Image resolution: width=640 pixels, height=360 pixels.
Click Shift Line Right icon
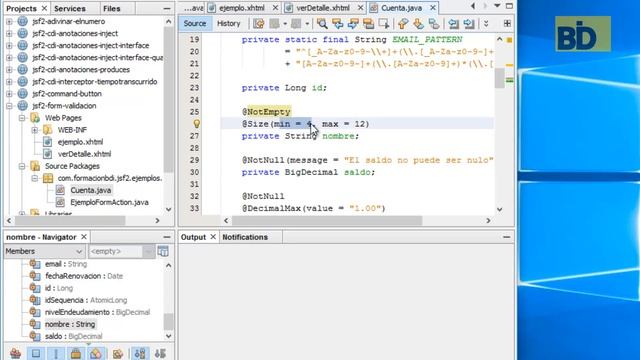coord(469,24)
